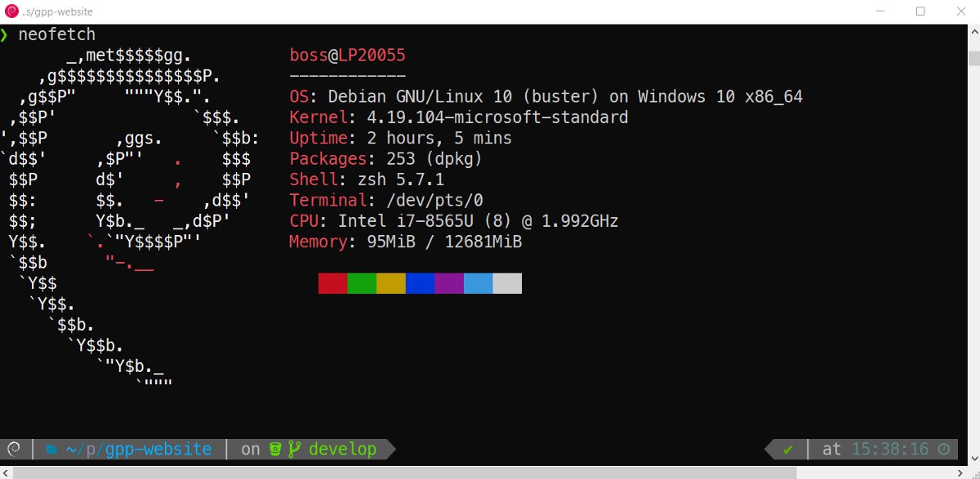Click the Kernel value '4.19.104-microsoft-standard'

tap(498, 118)
